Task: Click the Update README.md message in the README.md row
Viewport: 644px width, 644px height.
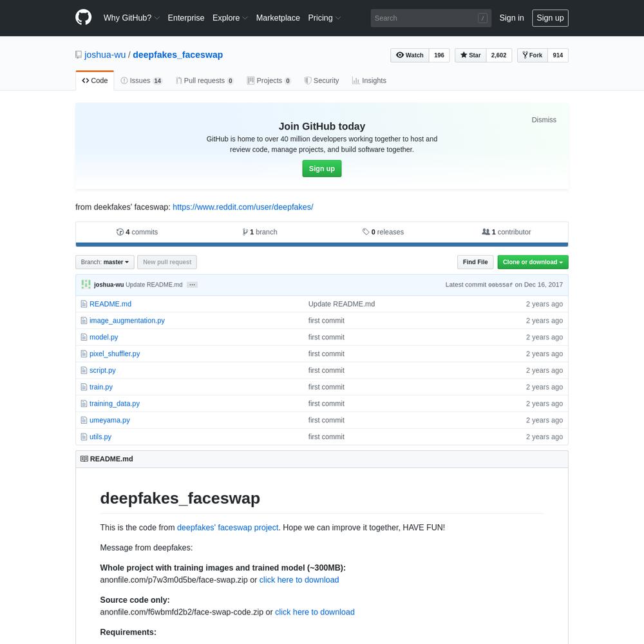Action: pyautogui.click(x=341, y=304)
